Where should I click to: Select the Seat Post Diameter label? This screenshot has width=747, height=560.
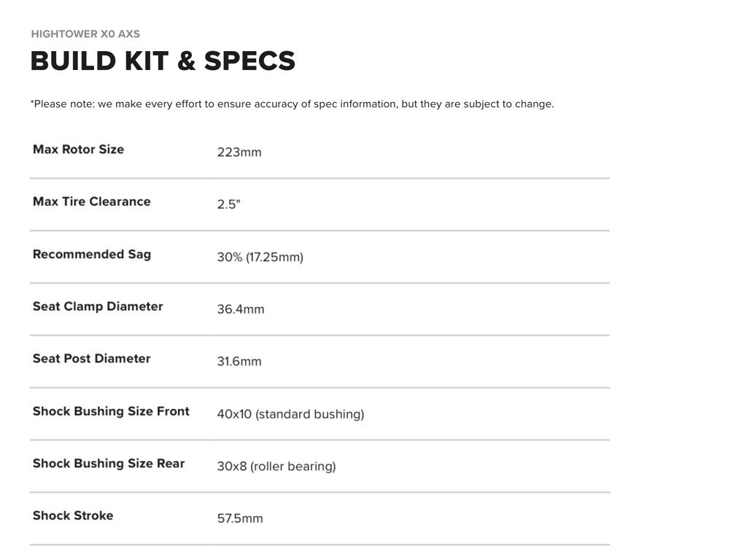[x=91, y=359]
